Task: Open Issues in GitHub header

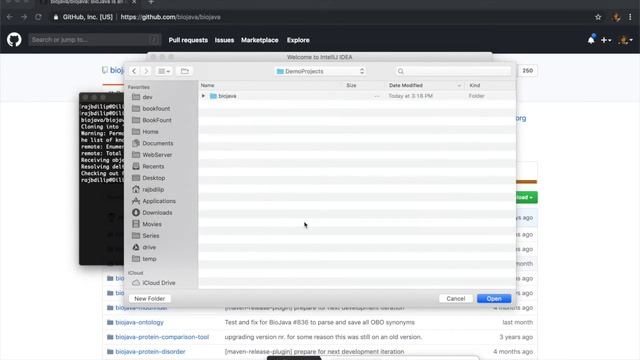Action: click(x=224, y=40)
